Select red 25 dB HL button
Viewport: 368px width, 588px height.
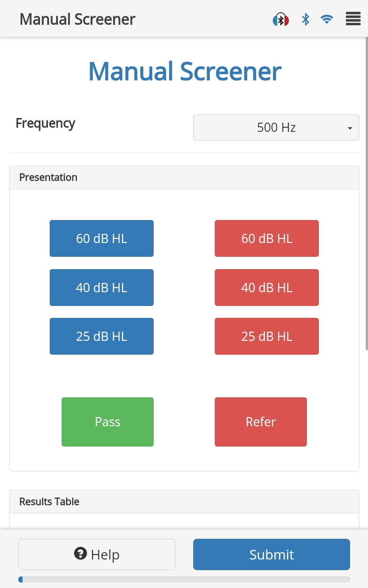pos(266,336)
